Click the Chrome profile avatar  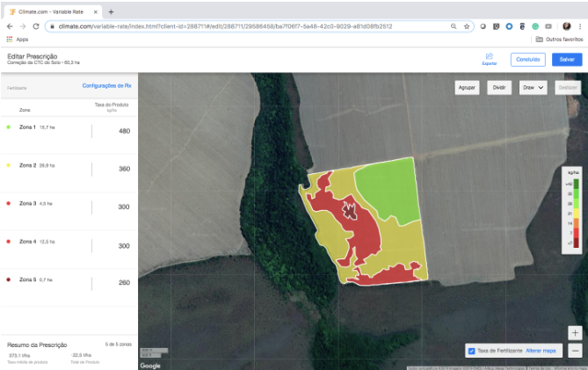click(x=567, y=26)
